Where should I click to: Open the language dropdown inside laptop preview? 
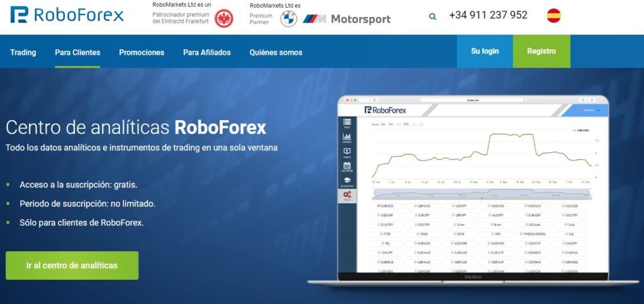tap(589, 110)
